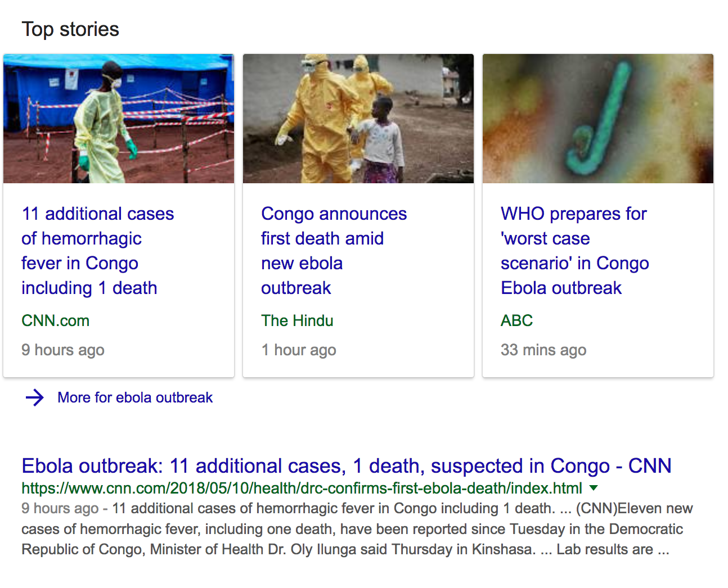
Task: Click the green cnn.com URL of search result
Action: [302, 488]
